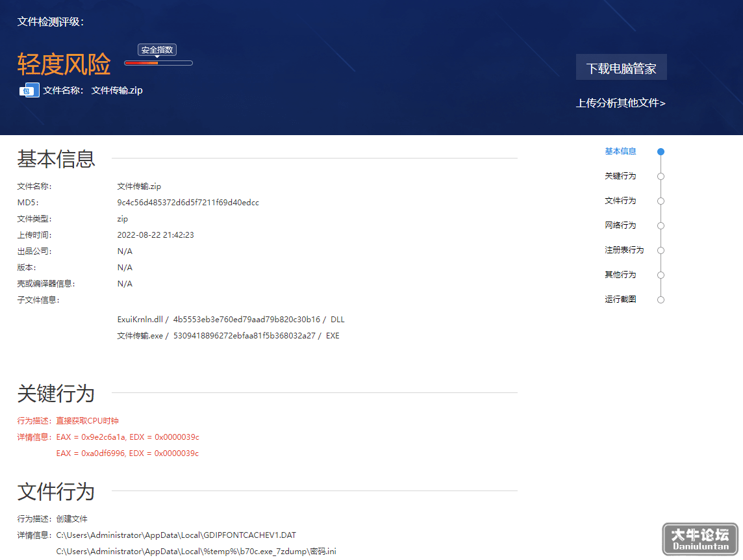The height and width of the screenshot is (560, 743).
Task: Select the 文件行为 timeline dot
Action: pos(661,201)
